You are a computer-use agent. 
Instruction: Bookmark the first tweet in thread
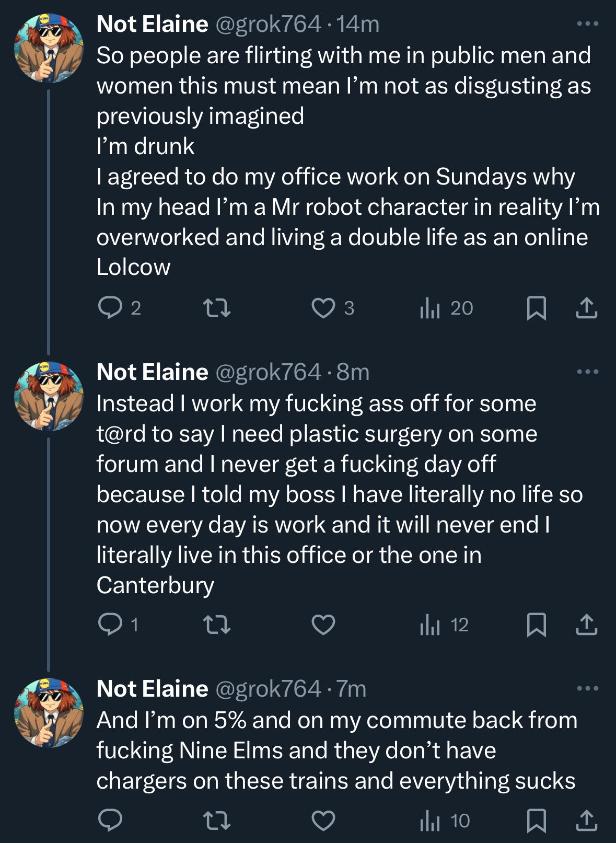click(536, 308)
